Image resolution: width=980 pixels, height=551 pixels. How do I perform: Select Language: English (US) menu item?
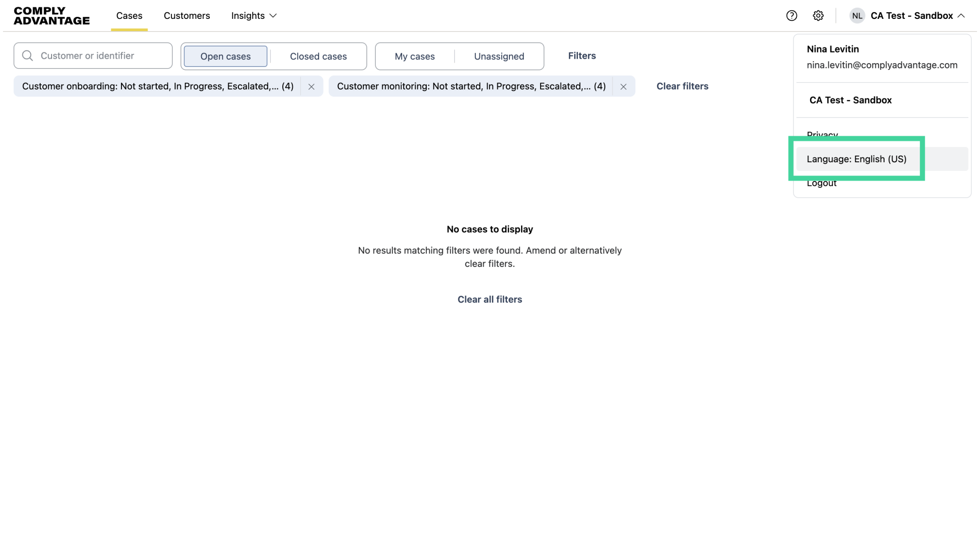click(x=856, y=159)
